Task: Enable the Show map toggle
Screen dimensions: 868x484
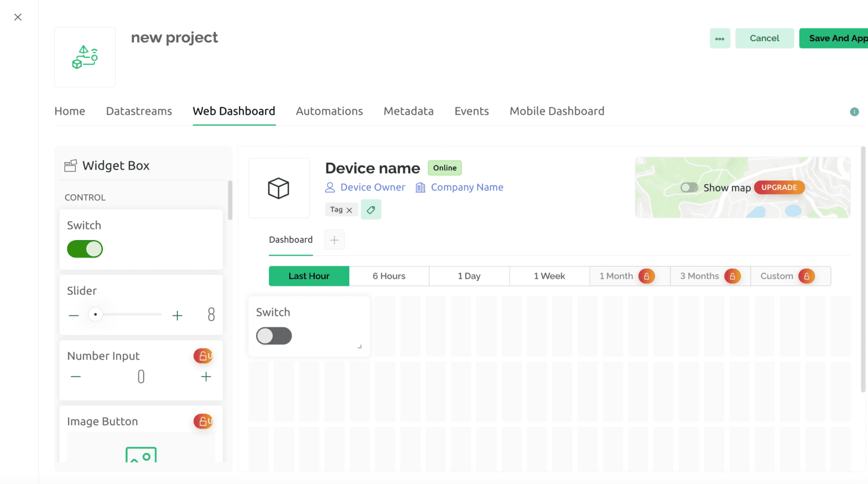Action: (689, 188)
